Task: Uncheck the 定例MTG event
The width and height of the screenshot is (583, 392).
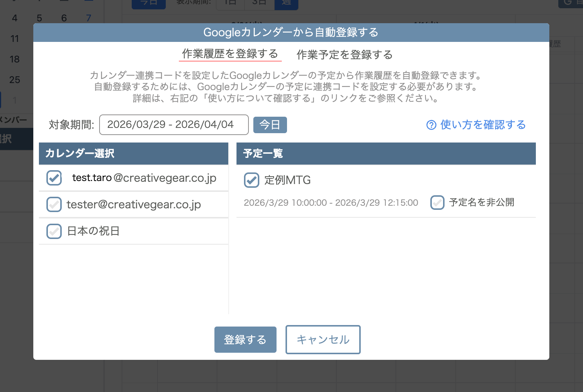Action: pyautogui.click(x=251, y=180)
